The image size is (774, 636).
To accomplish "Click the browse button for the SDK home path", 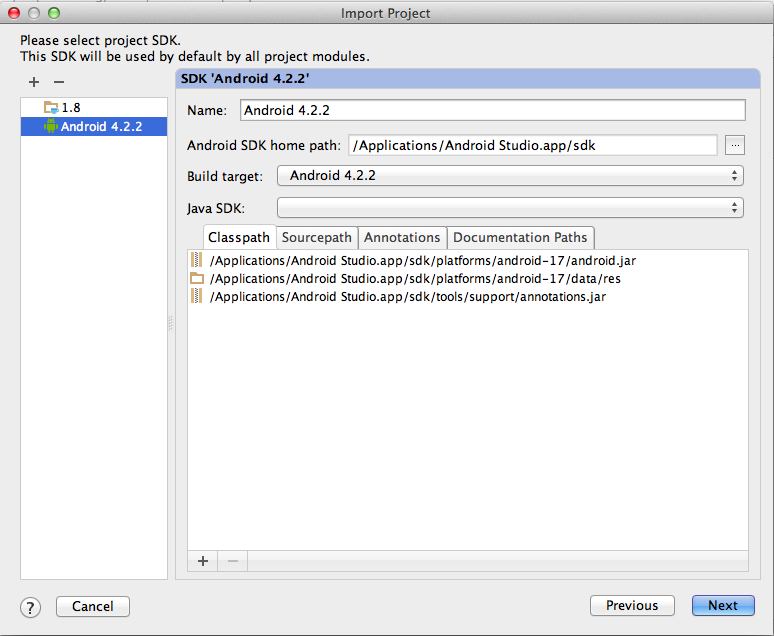I will coord(735,145).
